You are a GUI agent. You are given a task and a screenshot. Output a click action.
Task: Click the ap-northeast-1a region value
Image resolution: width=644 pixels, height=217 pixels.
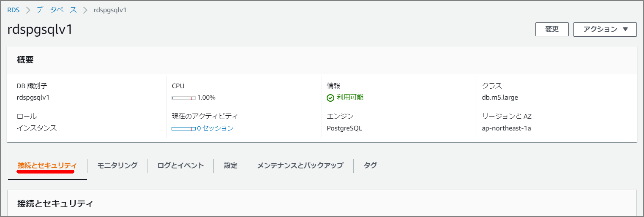(506, 128)
